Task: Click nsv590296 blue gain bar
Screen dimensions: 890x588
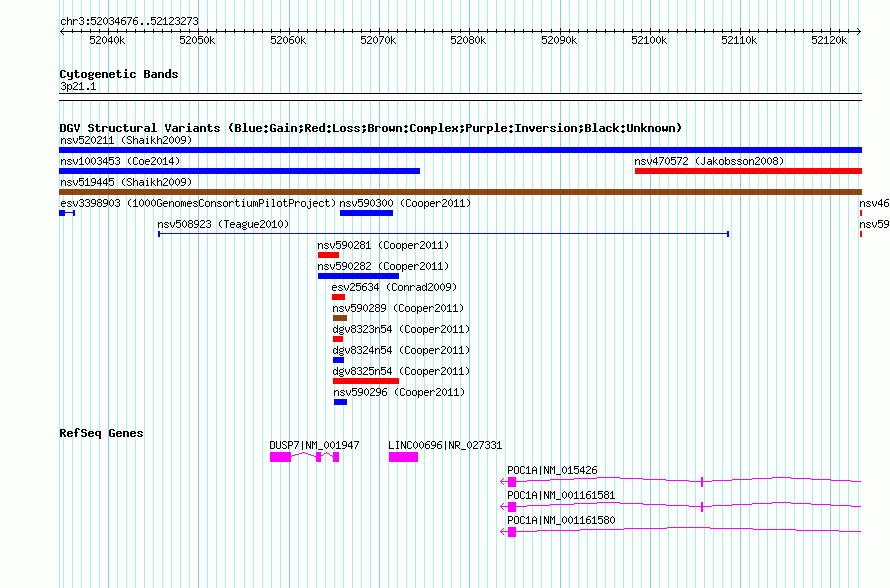Action: 341,402
